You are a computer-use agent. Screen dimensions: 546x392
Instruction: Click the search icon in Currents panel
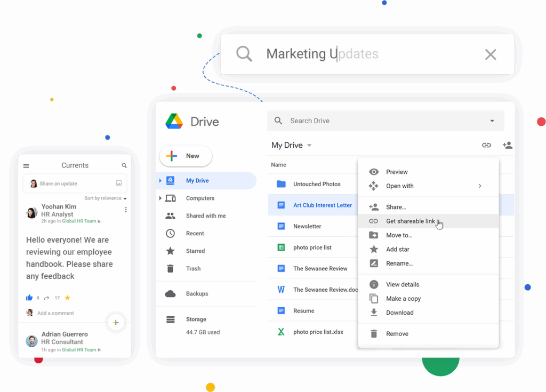tap(124, 166)
